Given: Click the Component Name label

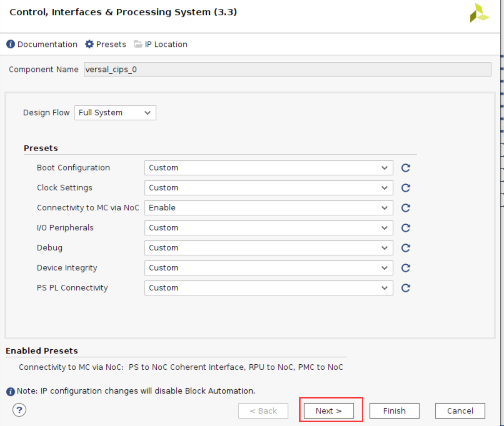Looking at the screenshot, I should coord(44,70).
